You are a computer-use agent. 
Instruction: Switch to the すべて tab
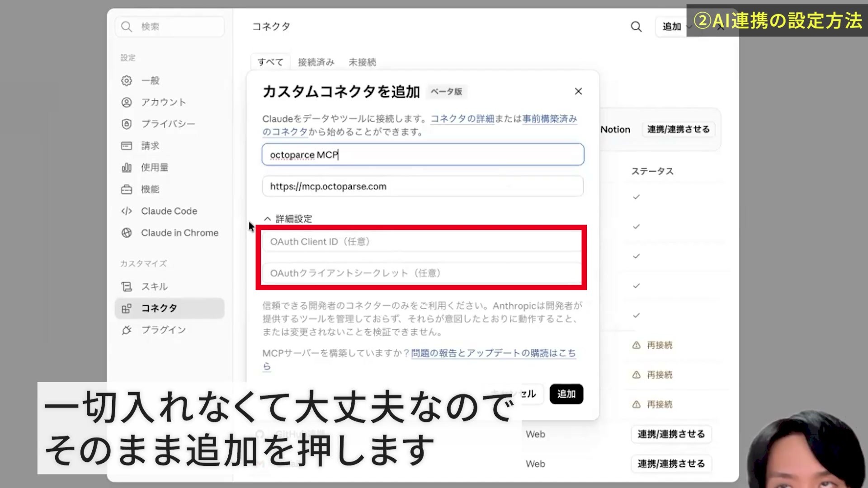point(270,62)
